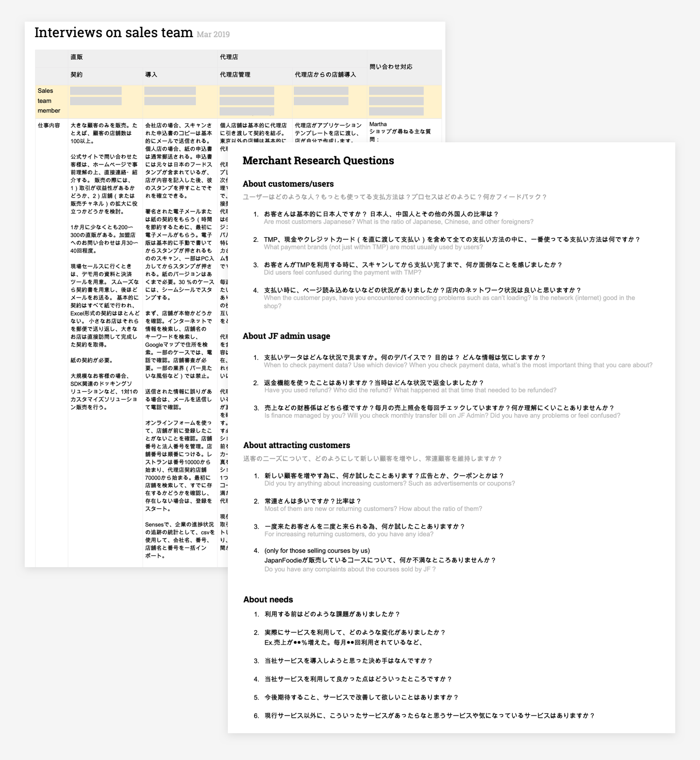Click the 導入 sub-column header

152,73
